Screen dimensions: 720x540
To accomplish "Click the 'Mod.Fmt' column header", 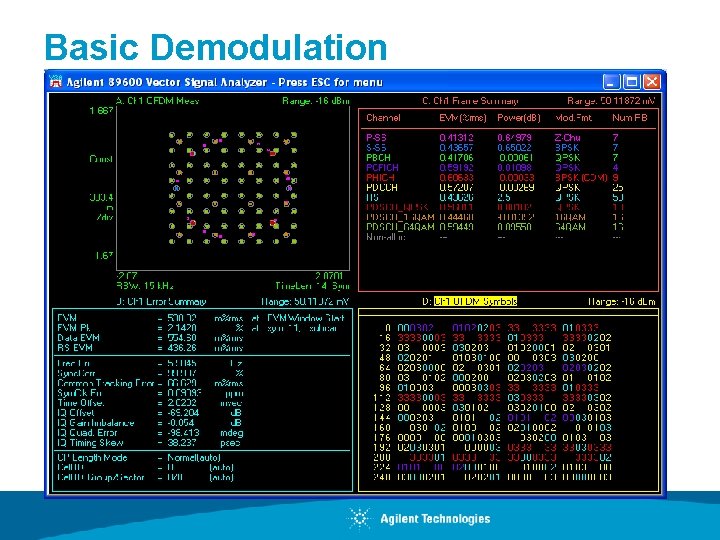I will click(574, 118).
